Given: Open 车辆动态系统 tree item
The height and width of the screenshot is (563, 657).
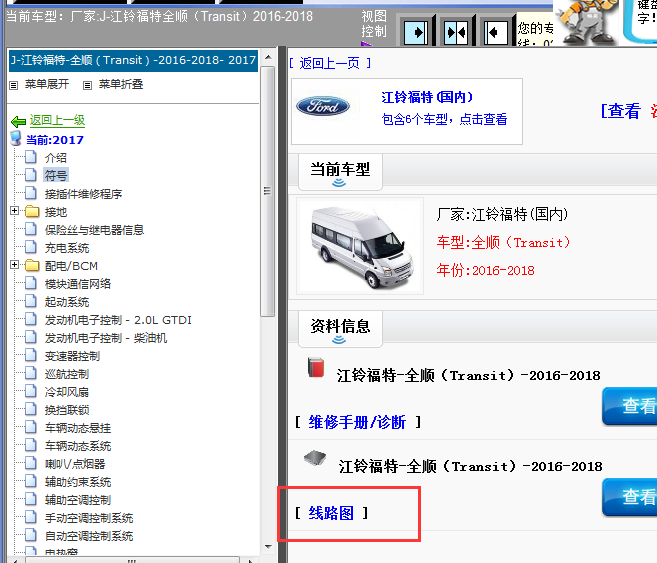Looking at the screenshot, I should click(78, 446).
